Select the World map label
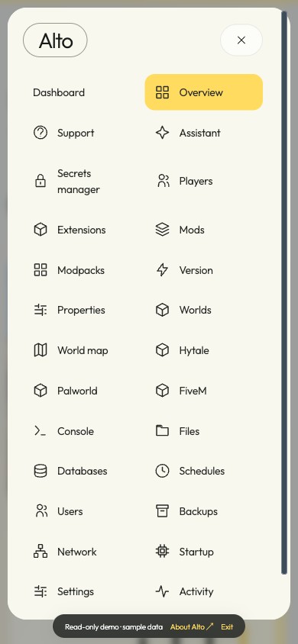Image resolution: width=298 pixels, height=644 pixels. point(83,350)
